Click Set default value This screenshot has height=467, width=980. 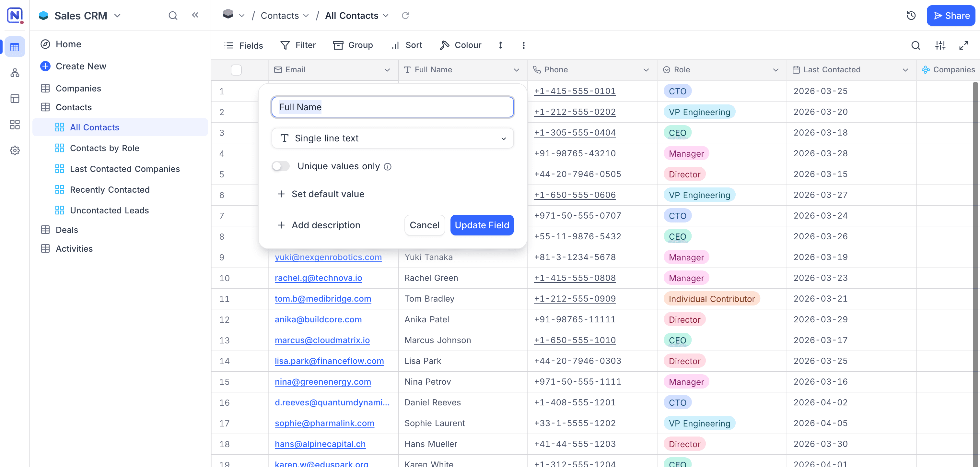tap(321, 194)
